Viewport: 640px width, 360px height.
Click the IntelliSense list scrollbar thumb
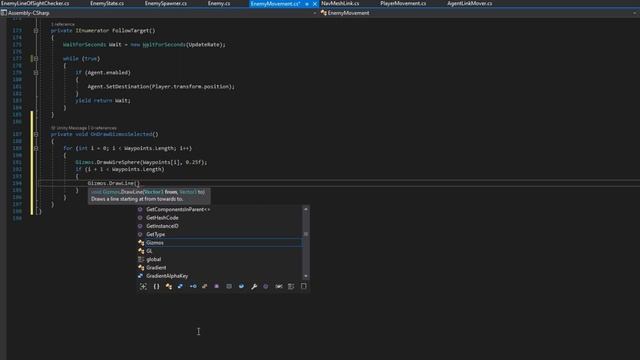tap(306, 234)
